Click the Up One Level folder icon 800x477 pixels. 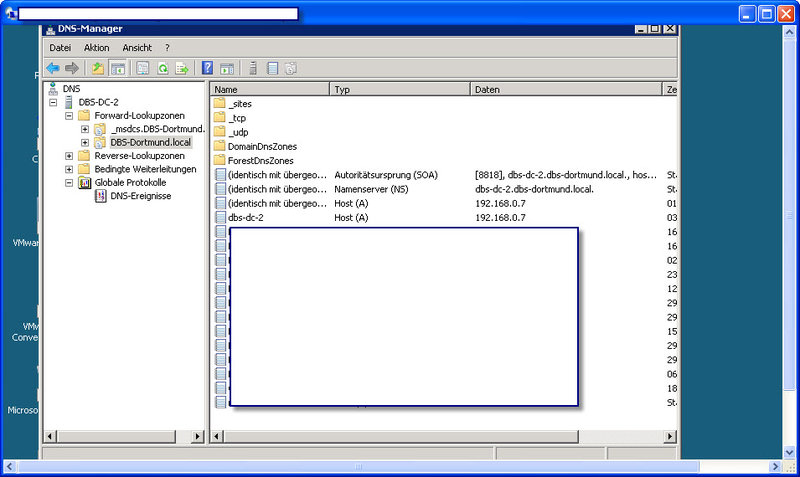[x=97, y=68]
